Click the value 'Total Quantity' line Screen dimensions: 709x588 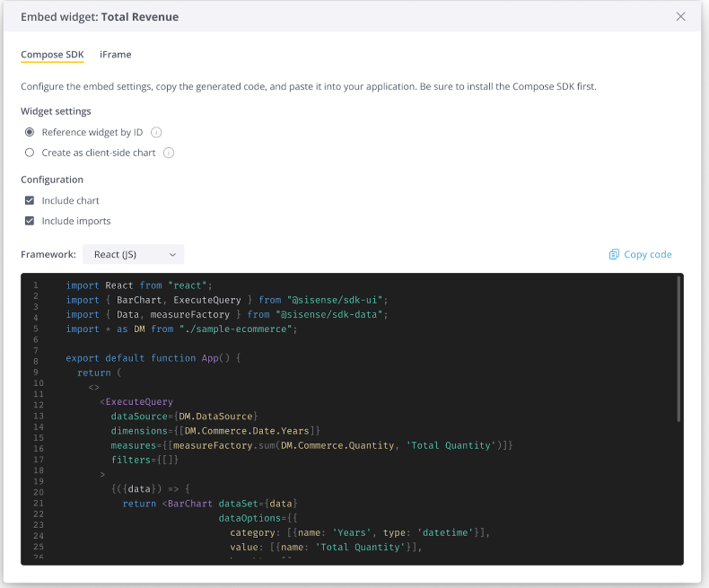point(326,547)
